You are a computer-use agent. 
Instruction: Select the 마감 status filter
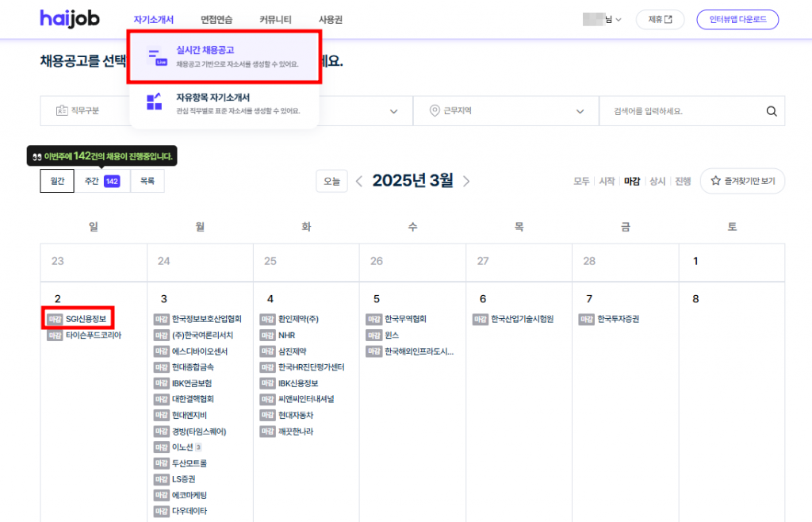[631, 181]
